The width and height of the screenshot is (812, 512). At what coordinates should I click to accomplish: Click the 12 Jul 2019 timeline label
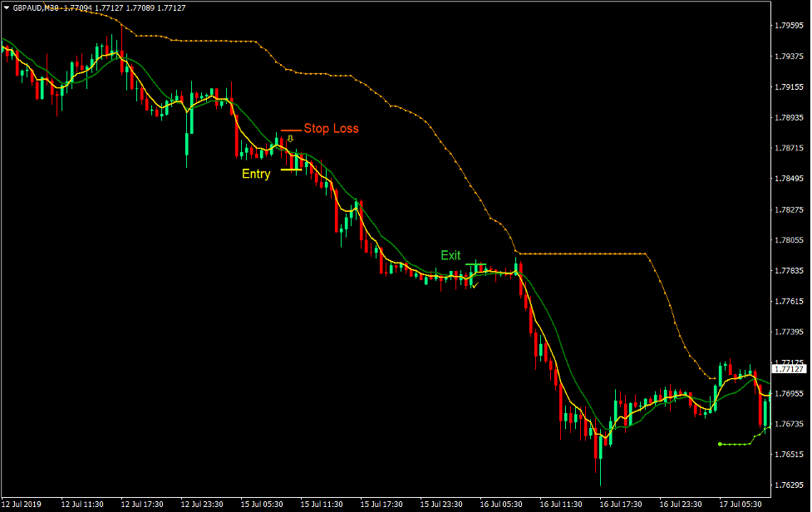click(x=22, y=504)
